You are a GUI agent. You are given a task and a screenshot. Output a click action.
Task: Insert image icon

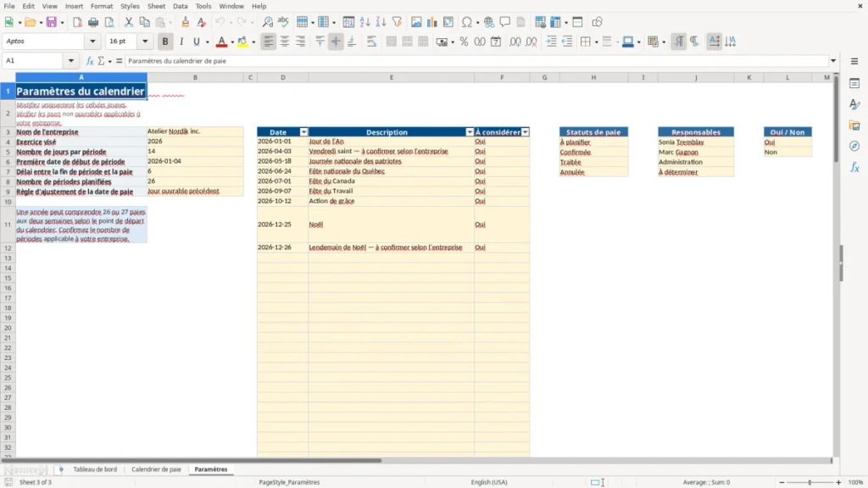416,22
